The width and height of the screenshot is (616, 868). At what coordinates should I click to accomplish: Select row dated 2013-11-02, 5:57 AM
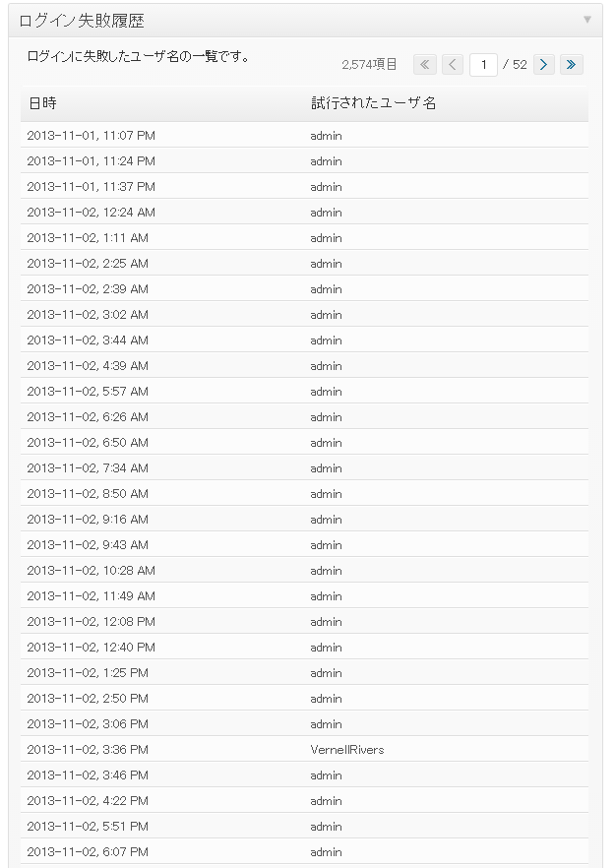[304, 391]
